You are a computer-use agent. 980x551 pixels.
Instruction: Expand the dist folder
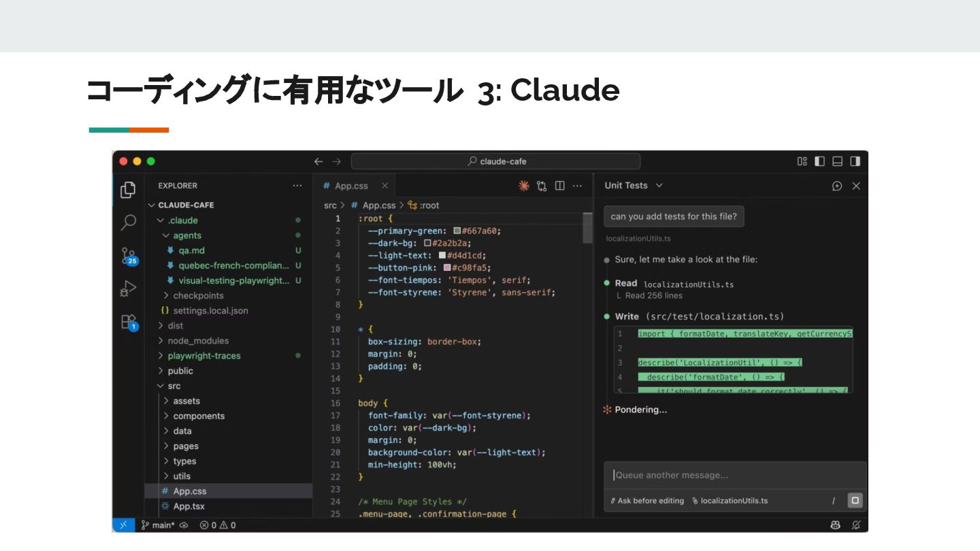pyautogui.click(x=229, y=326)
